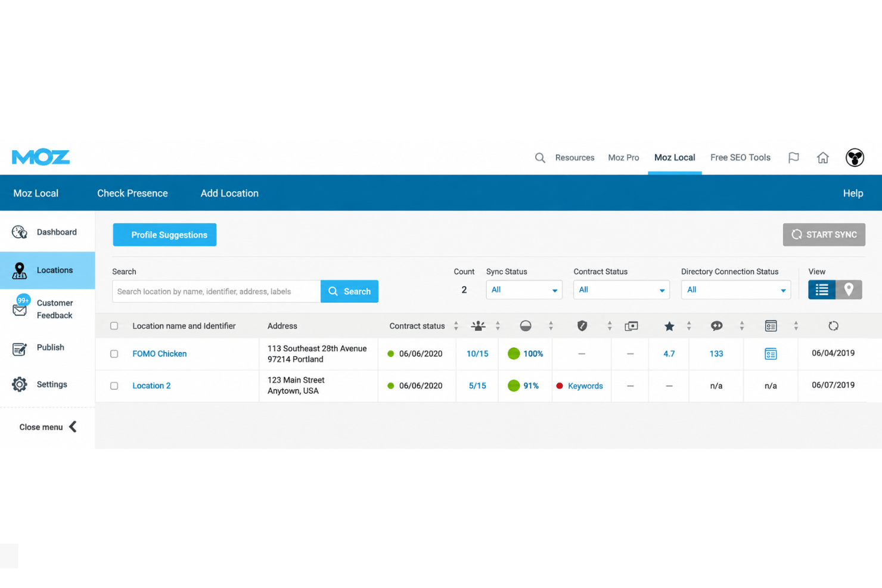Open the listing card icon for FOMO Chicken
Image resolution: width=882 pixels, height=588 pixels.
(771, 354)
